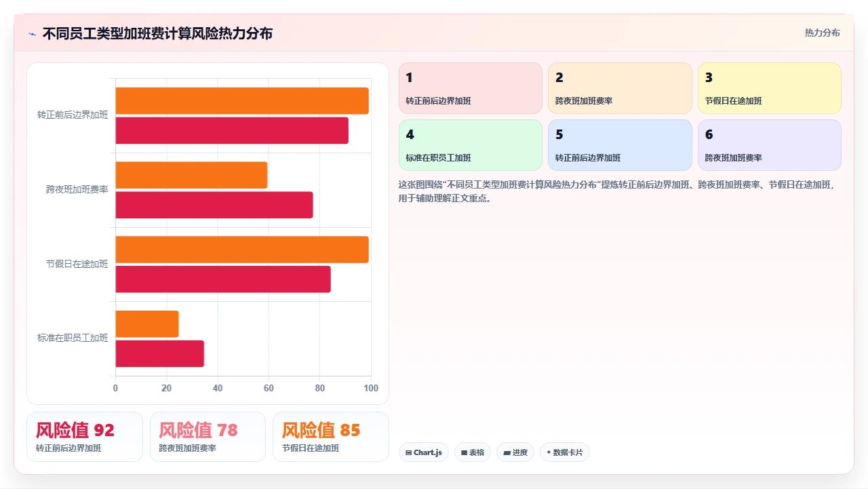Click the lightning icon beside the title
Screen dimensions: 868x489
(32, 34)
